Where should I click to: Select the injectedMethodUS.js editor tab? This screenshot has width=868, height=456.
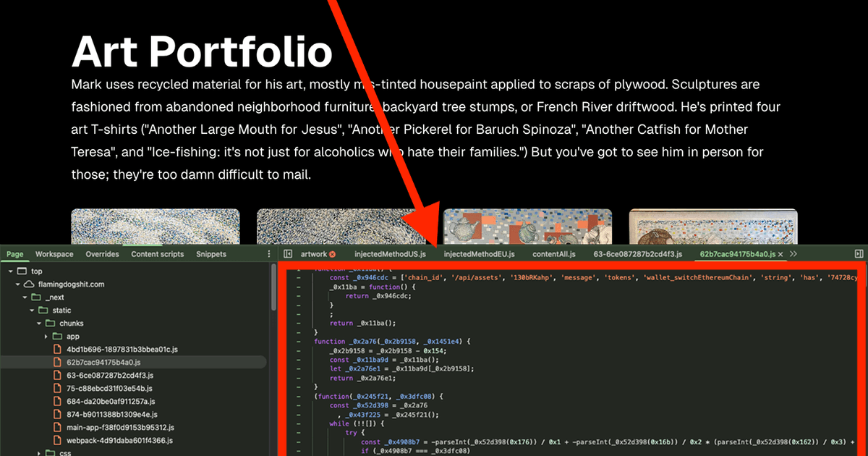390,254
